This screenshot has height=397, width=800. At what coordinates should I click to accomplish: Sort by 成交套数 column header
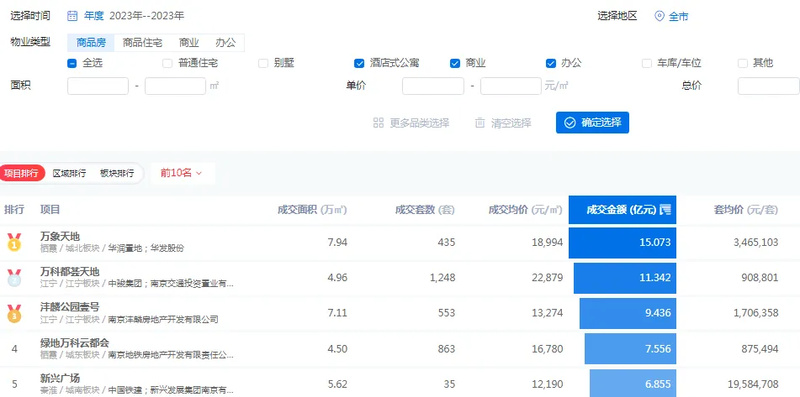click(424, 210)
